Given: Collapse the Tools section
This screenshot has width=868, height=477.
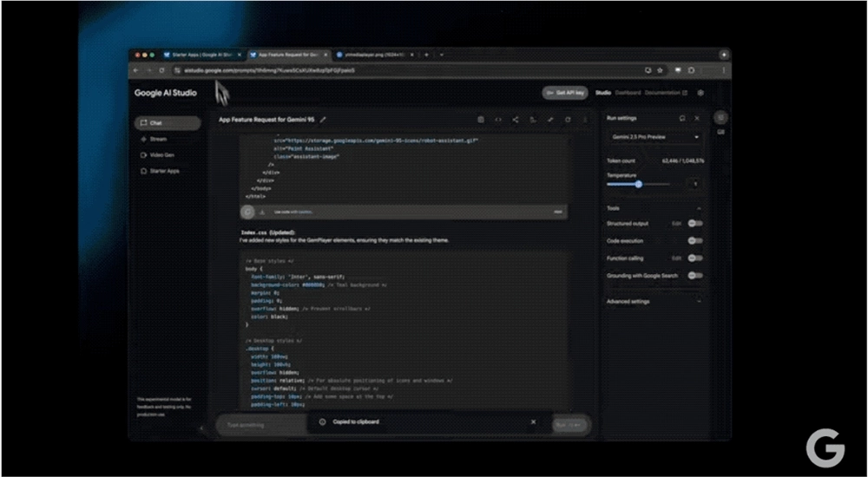Looking at the screenshot, I should tap(699, 209).
